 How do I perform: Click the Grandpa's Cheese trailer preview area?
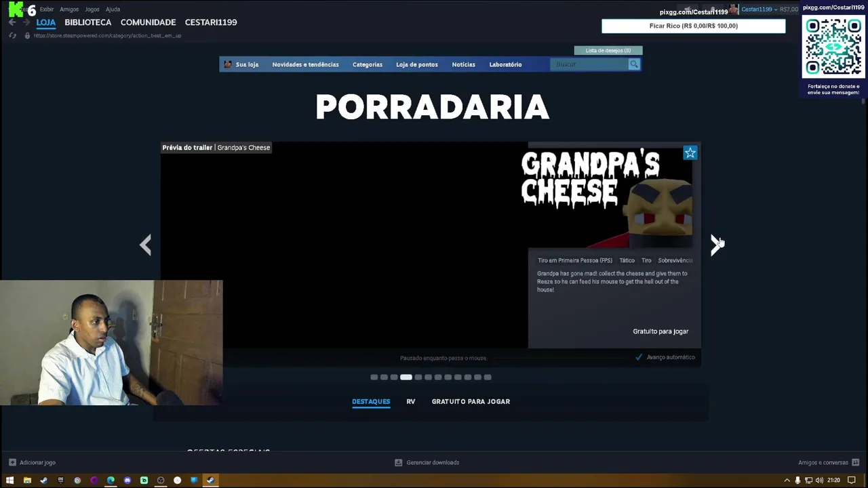344,245
